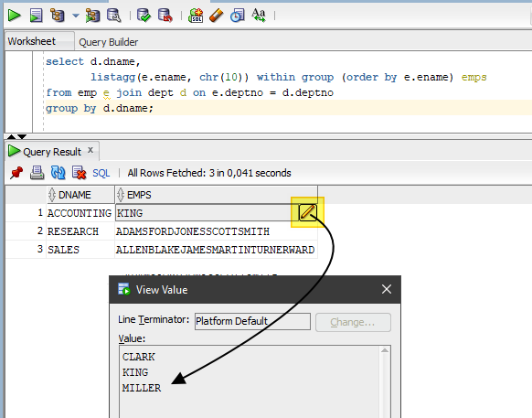Close the View Value dialog
532x418 pixels.
point(387,289)
